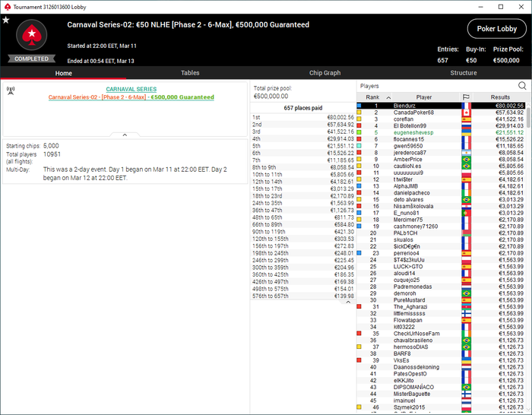Click the France flag next to Biendurz
The width and height of the screenshot is (532, 415).
(467, 106)
